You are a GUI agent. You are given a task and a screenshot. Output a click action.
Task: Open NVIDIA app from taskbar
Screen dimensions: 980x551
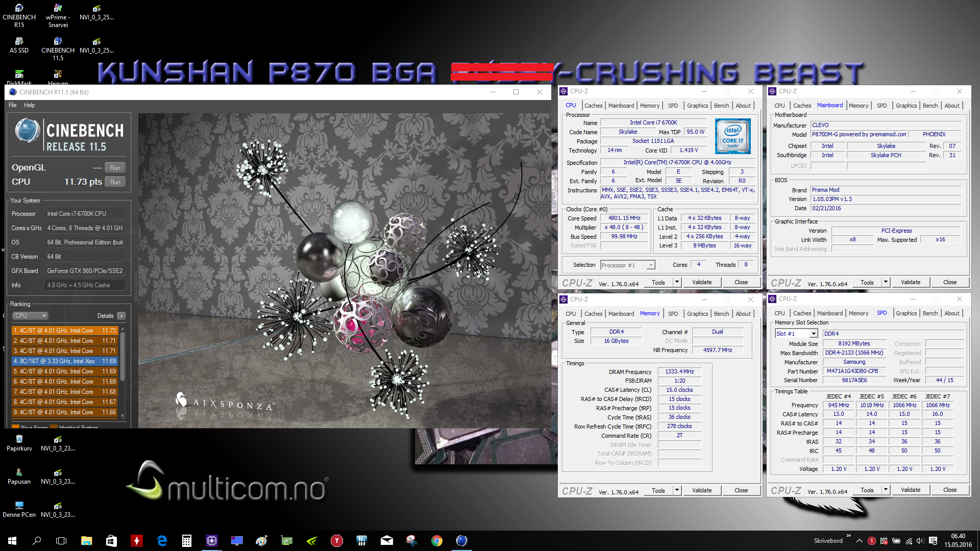312,541
